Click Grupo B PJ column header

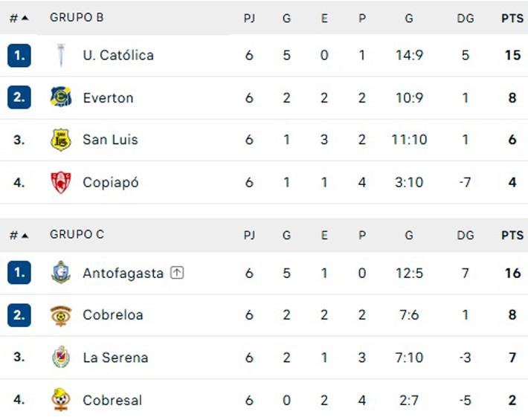point(249,18)
